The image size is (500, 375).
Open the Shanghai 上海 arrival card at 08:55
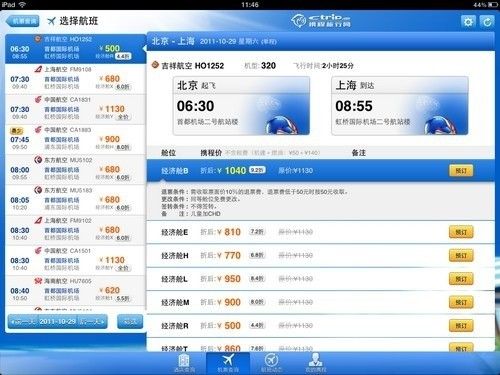[x=400, y=106]
